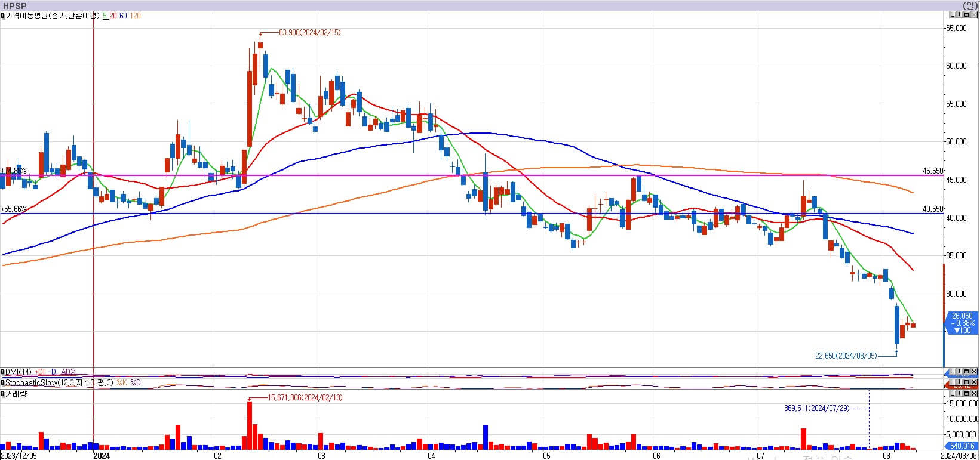Click the 65,000 price axis label

(x=956, y=28)
